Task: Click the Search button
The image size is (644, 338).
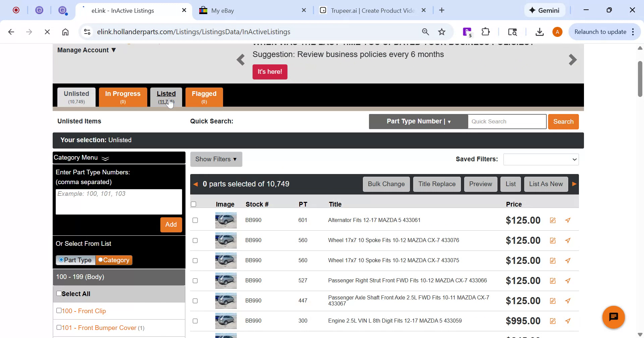Action: (563, 121)
